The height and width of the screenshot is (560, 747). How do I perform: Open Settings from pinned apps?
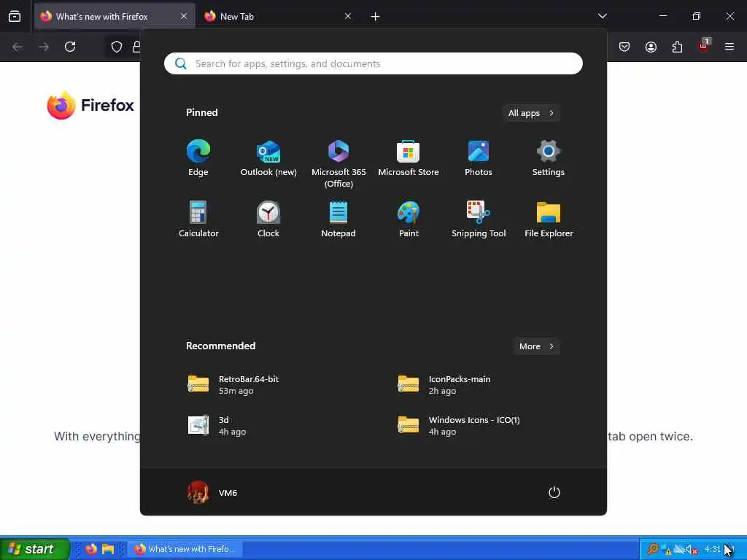pyautogui.click(x=549, y=158)
